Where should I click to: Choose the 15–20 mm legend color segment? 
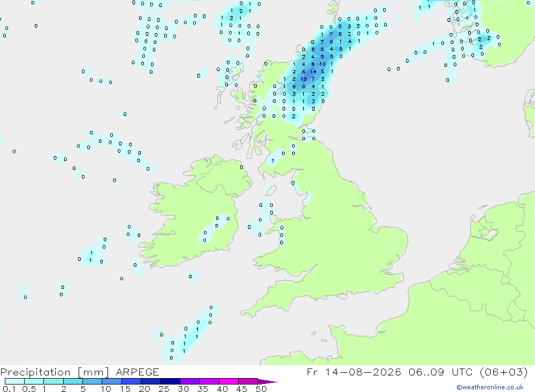pos(131,381)
